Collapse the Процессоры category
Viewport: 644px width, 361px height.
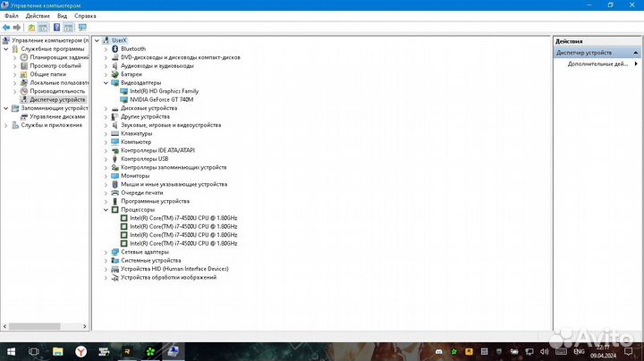105,210
